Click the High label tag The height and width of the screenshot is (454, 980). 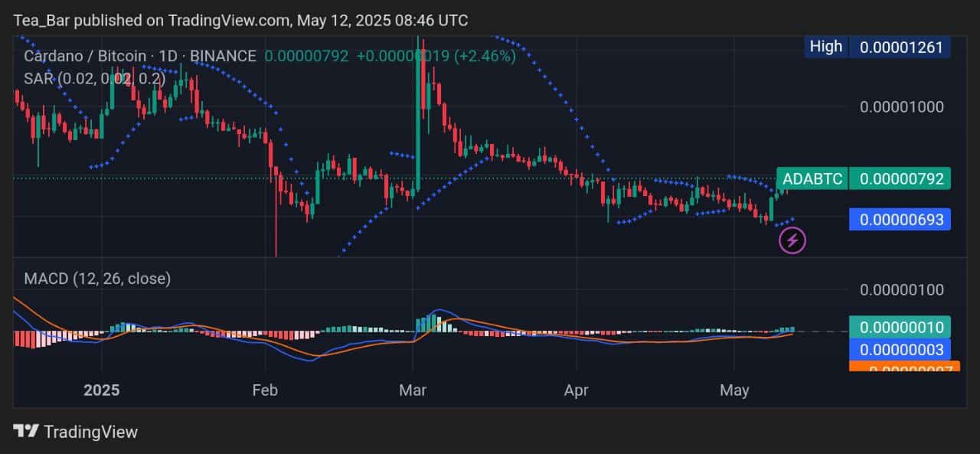[825, 47]
